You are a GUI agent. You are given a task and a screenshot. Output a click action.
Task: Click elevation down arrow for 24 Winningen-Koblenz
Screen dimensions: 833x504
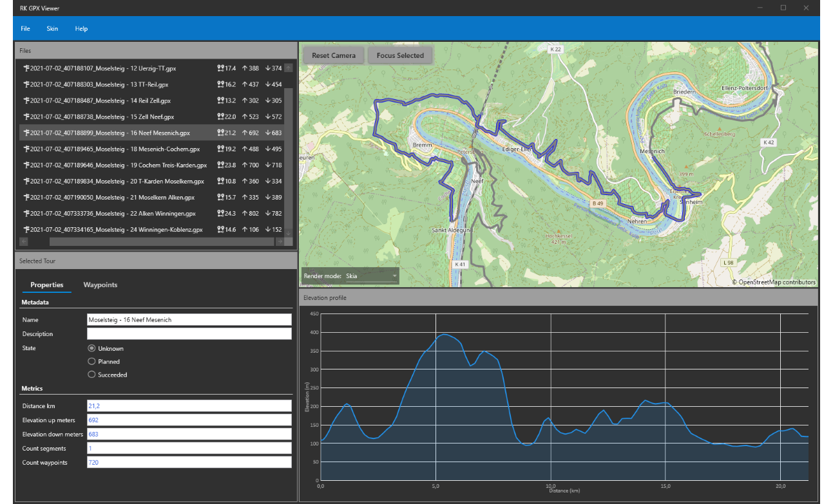pyautogui.click(x=267, y=229)
